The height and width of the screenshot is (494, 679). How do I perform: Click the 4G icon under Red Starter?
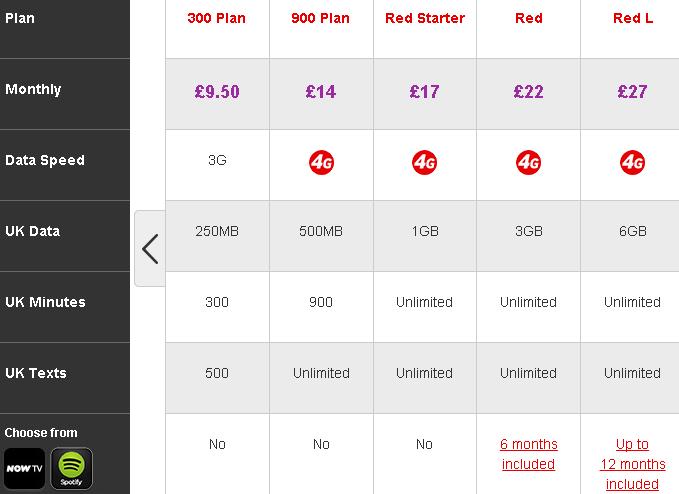click(x=424, y=163)
